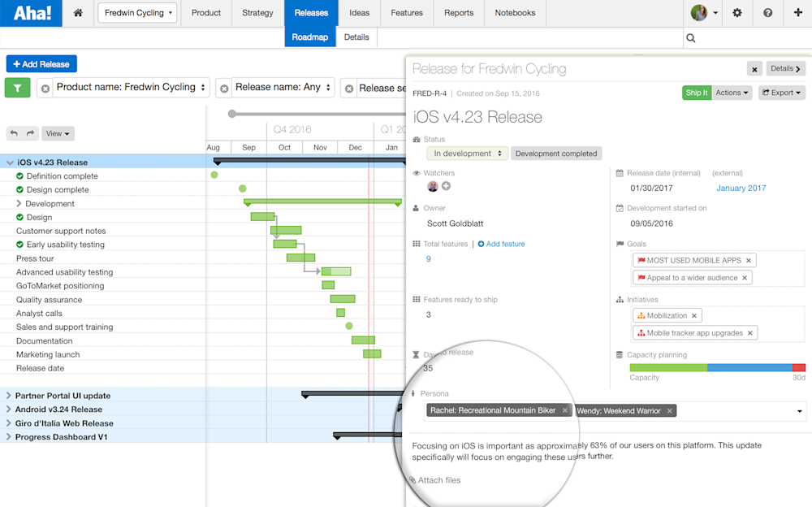Switch to the Details tab
812x507 pixels.
click(x=356, y=37)
